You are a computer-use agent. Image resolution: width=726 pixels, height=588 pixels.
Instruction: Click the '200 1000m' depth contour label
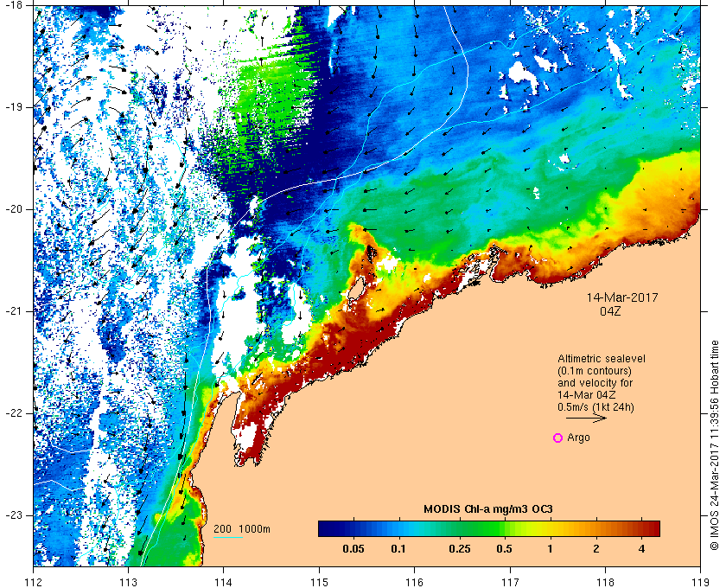click(242, 529)
